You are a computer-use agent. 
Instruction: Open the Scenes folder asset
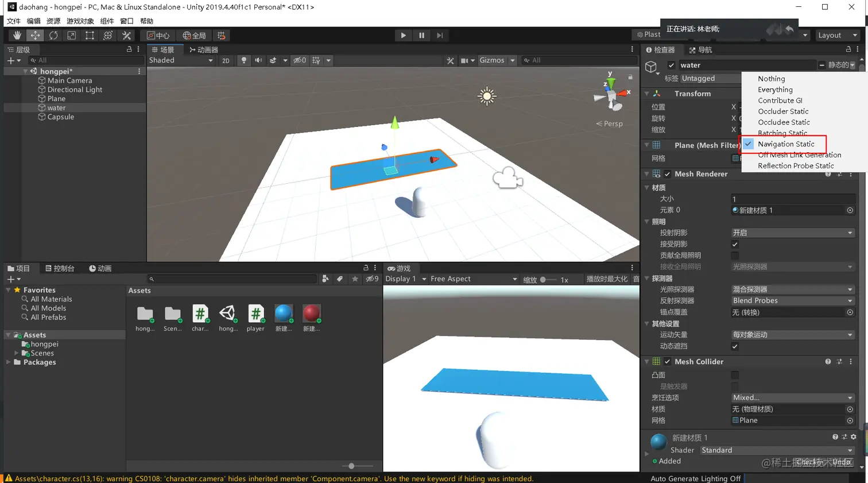[x=172, y=318]
